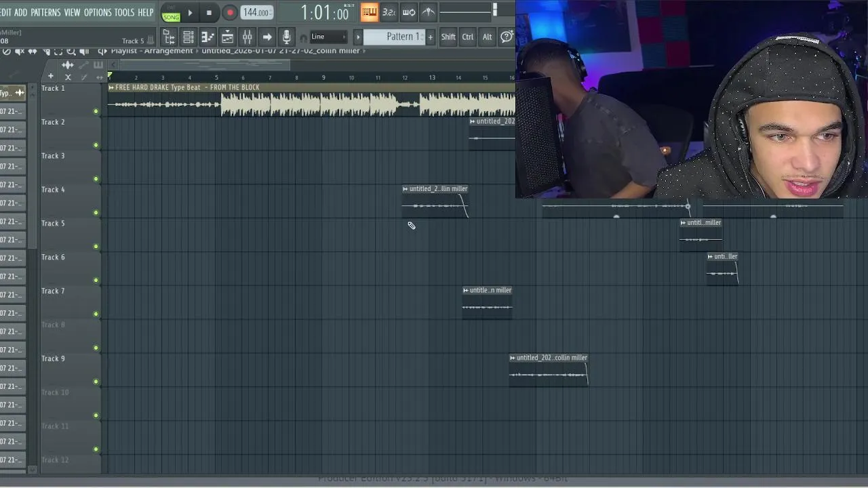Open the browser/plugin picker view icon
This screenshot has width=868, height=488.
point(169,37)
